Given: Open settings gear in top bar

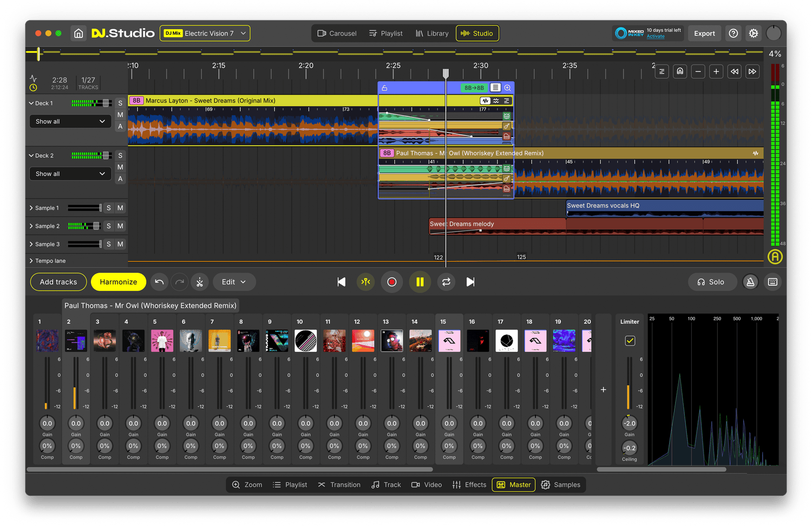Looking at the screenshot, I should click(x=753, y=34).
